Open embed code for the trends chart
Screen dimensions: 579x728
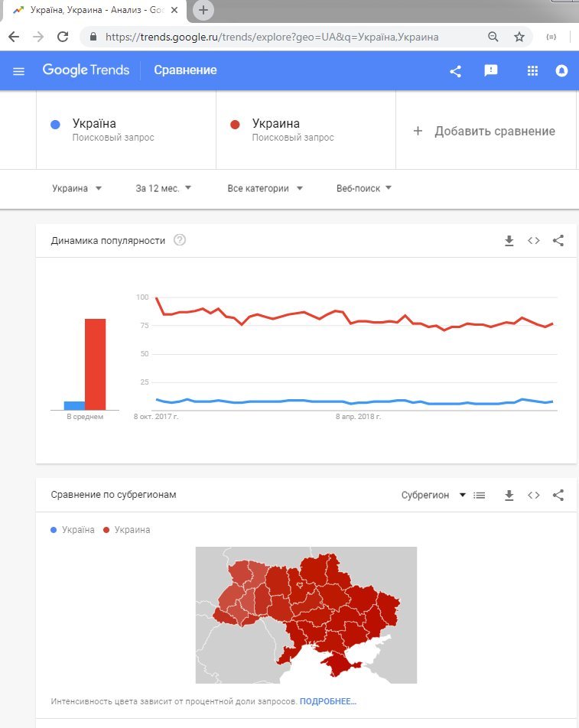pyautogui.click(x=533, y=240)
